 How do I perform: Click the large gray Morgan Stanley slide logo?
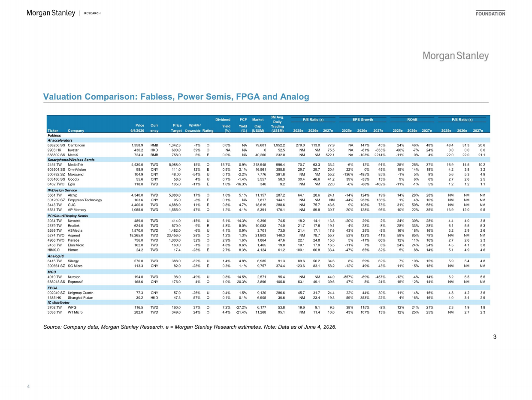pyautogui.click(x=456, y=56)
